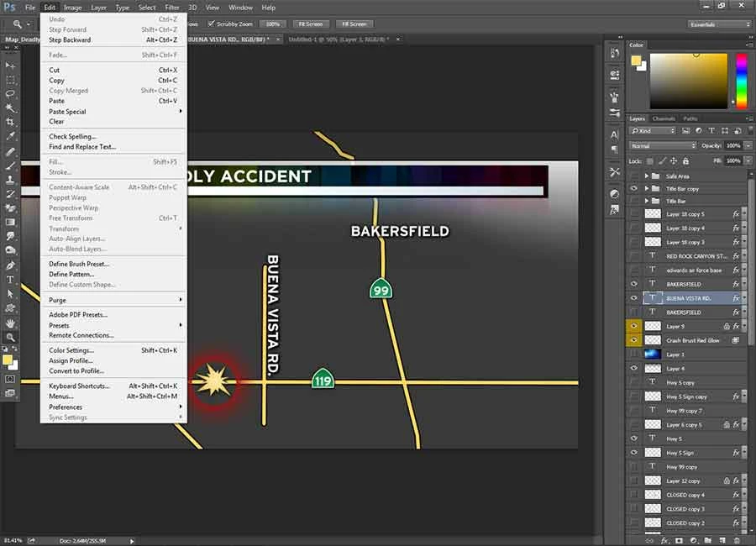
Task: Hide Crash Brust Red Glow layer
Action: [x=634, y=340]
